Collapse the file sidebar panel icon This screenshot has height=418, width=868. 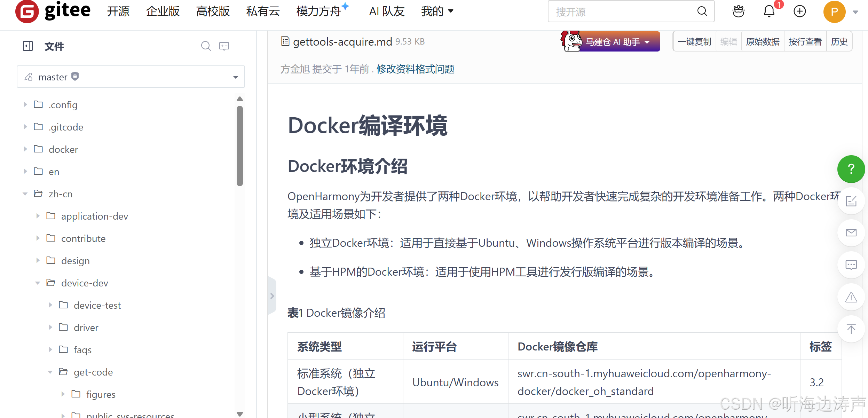pos(28,46)
